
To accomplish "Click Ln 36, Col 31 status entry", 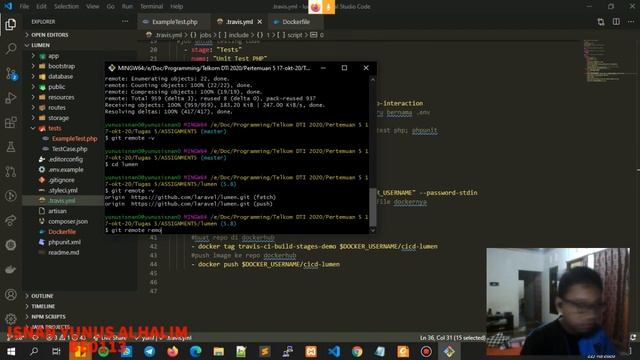I will point(452,338).
